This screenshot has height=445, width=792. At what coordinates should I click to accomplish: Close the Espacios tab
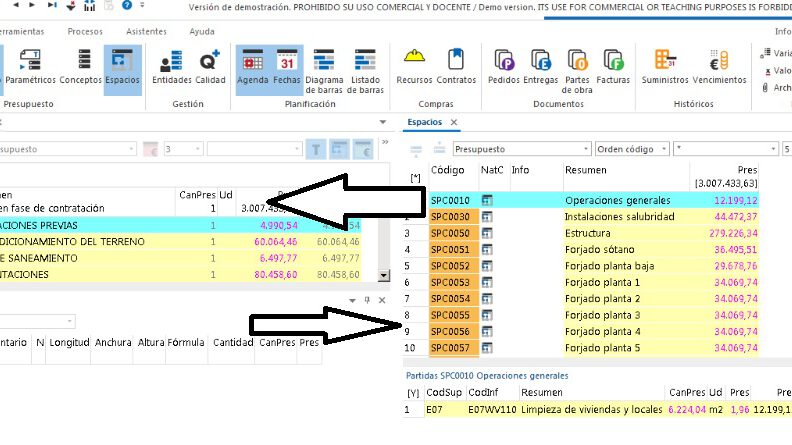tap(454, 122)
